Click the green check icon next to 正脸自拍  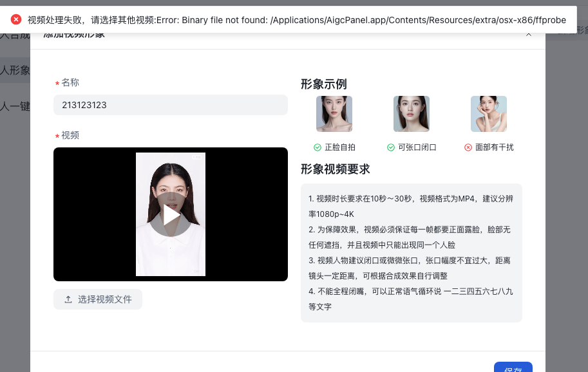point(318,147)
